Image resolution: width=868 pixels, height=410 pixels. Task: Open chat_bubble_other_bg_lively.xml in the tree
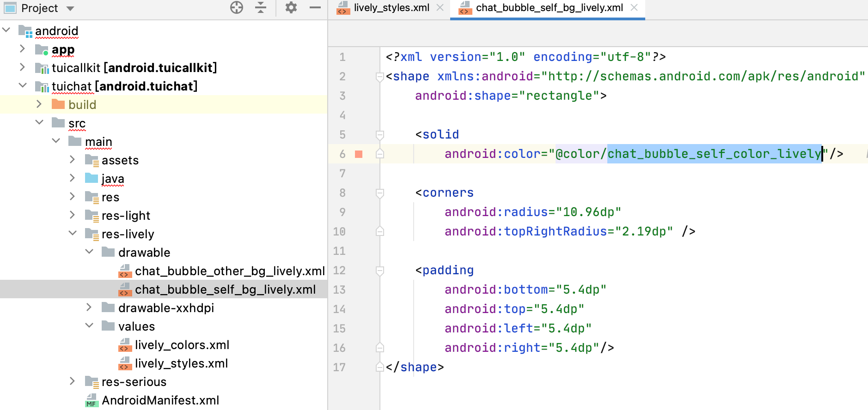click(229, 271)
